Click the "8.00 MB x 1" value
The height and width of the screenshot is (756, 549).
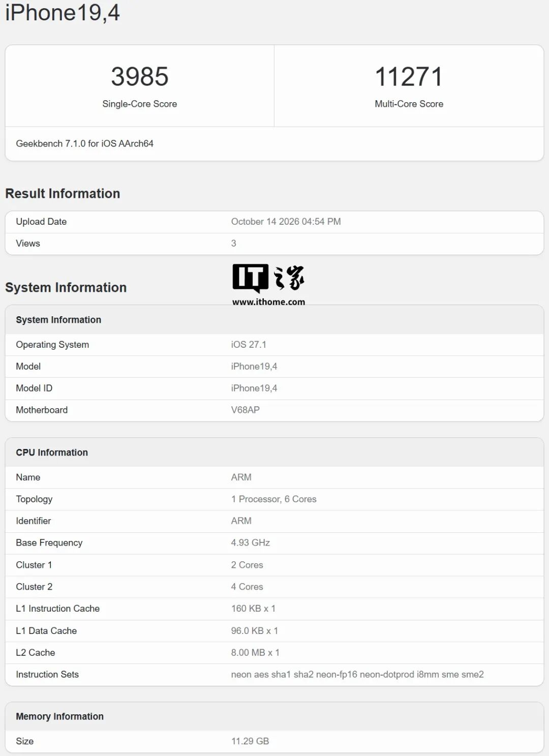(255, 653)
